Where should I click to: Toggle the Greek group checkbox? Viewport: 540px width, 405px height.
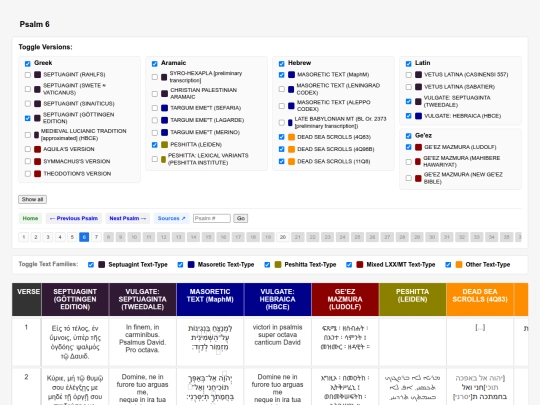[x=28, y=63]
